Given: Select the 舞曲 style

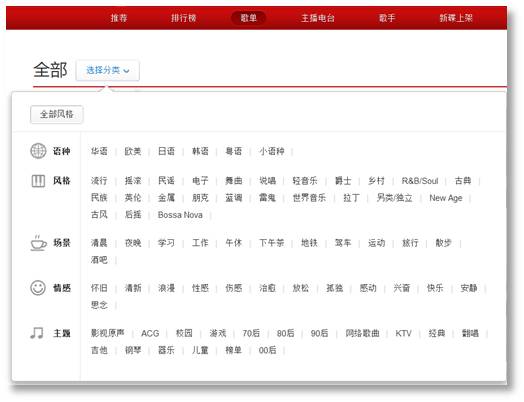Looking at the screenshot, I should tap(234, 181).
